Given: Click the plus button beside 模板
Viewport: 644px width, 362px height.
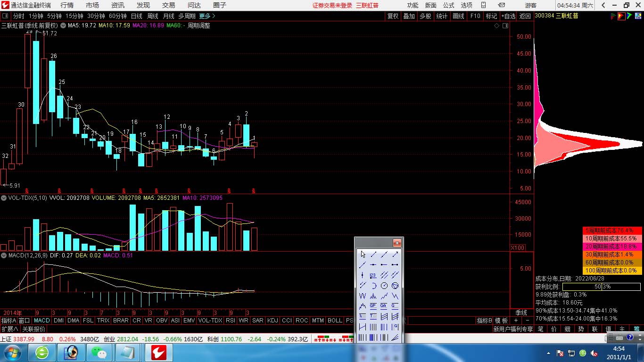Looking at the screenshot, I should [516, 321].
